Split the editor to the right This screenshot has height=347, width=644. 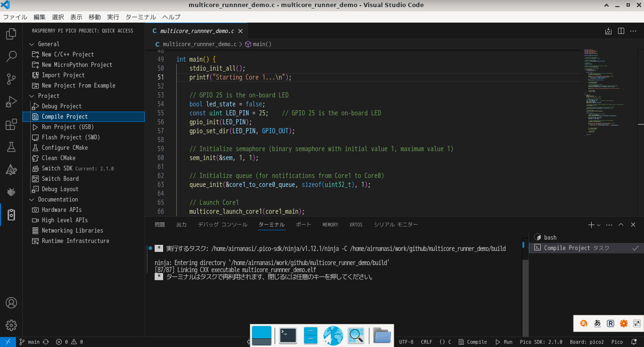[x=621, y=31]
